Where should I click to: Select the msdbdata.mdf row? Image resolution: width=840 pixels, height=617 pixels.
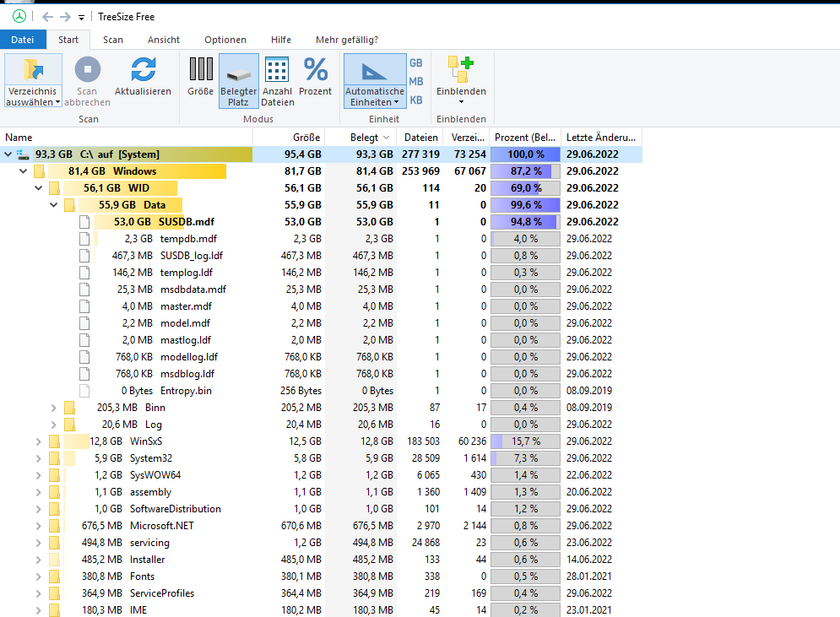pyautogui.click(x=321, y=290)
